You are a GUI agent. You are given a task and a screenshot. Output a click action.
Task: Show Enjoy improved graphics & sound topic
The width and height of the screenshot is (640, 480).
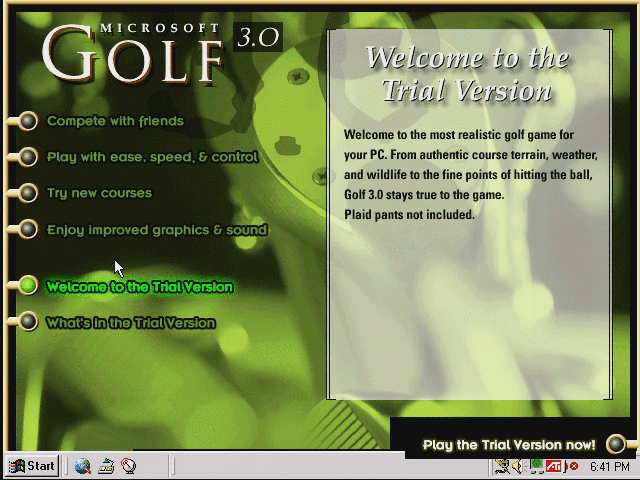point(157,230)
